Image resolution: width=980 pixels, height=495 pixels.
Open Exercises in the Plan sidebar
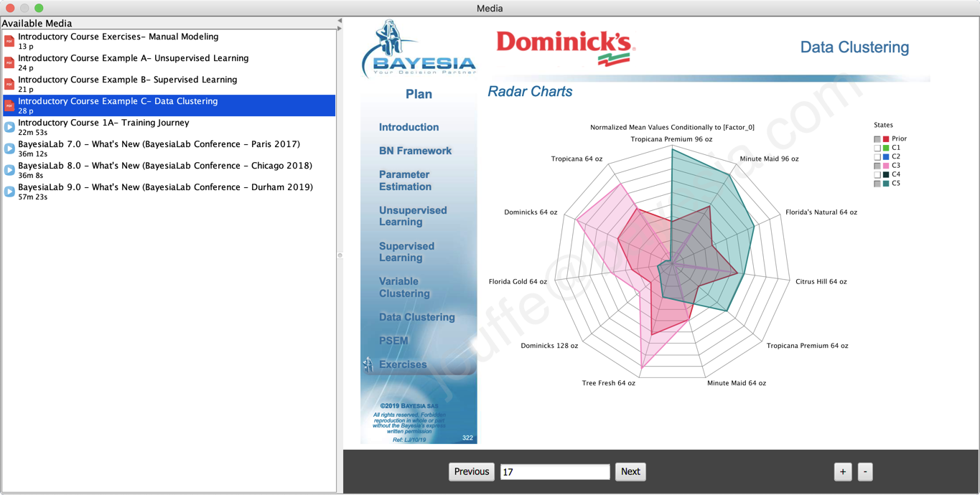coord(403,364)
